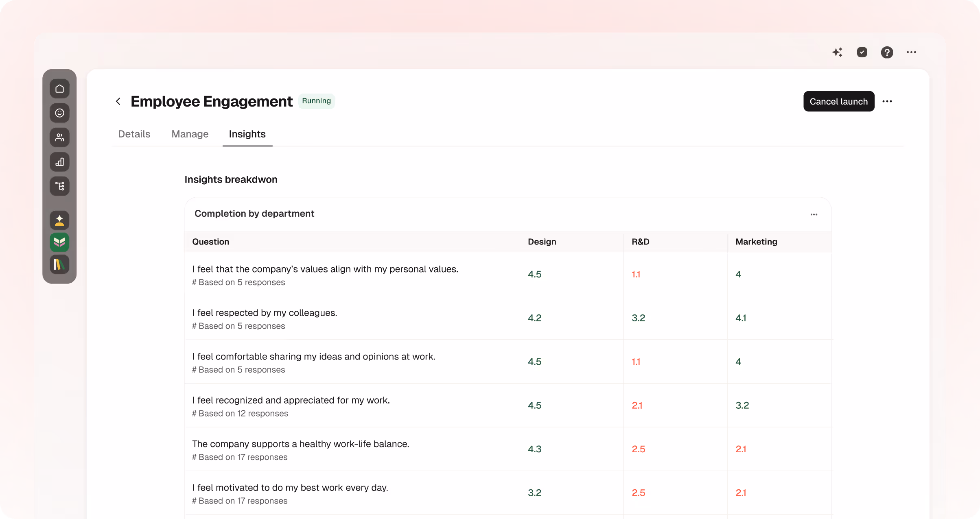Open the green open-book app icon

pyautogui.click(x=59, y=242)
